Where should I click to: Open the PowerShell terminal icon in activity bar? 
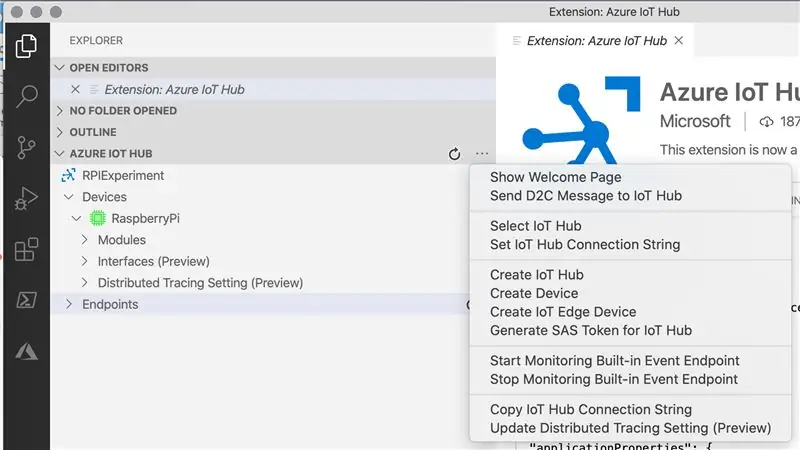(x=26, y=299)
